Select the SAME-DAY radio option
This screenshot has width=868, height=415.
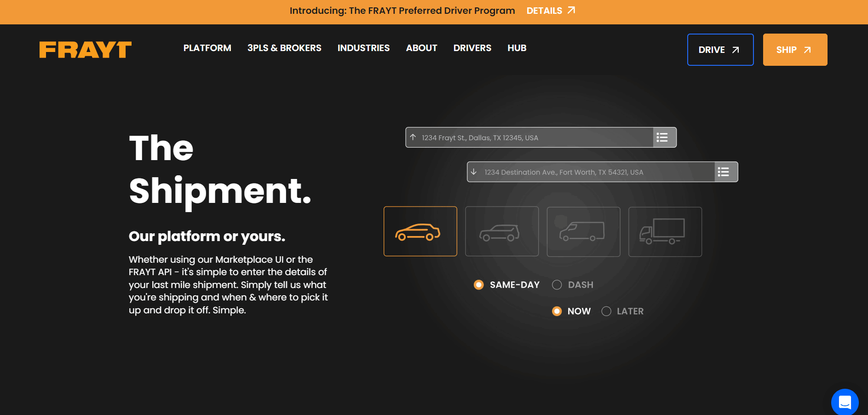(479, 285)
